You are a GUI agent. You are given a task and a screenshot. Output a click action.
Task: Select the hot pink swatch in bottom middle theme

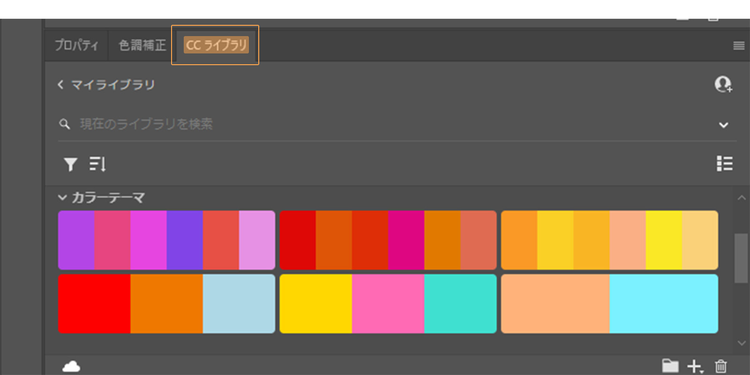[388, 304]
